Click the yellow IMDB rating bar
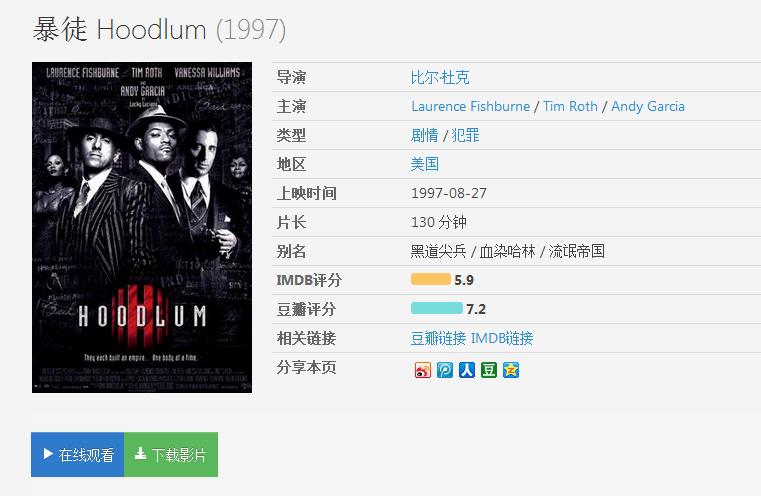Screen dimensions: 761x496 pos(431,280)
